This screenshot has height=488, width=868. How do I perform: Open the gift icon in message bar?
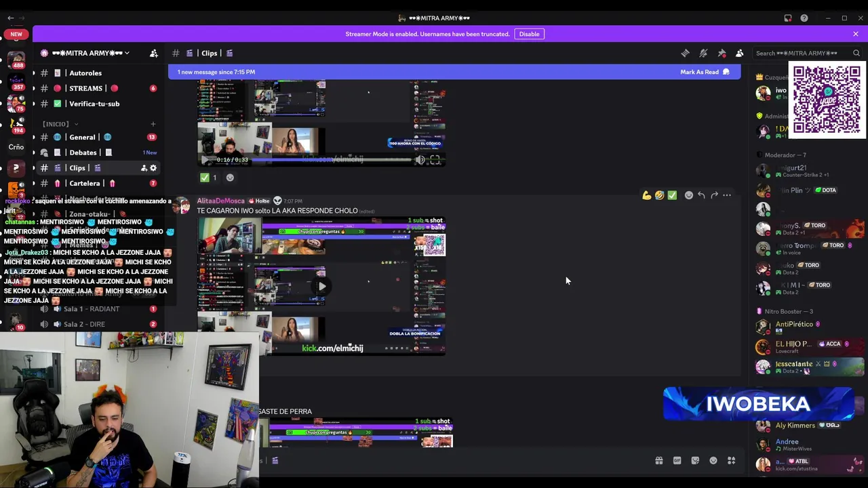pyautogui.click(x=658, y=461)
